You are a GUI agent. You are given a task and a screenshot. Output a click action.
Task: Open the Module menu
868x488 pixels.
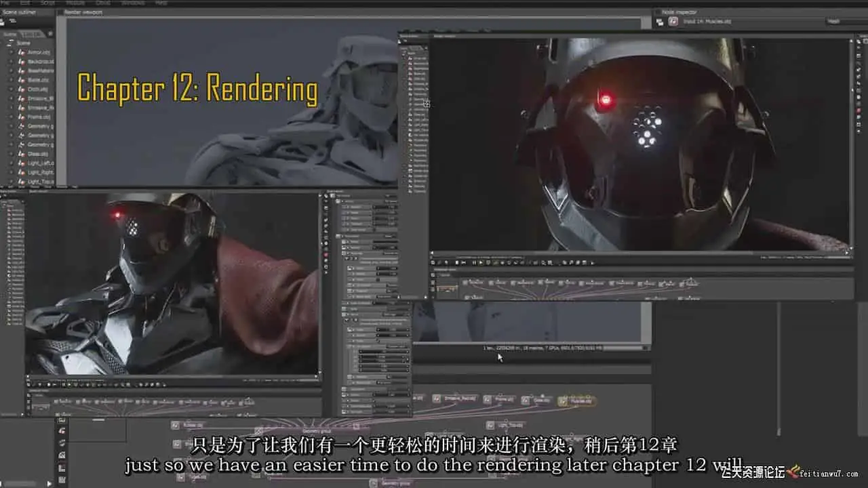75,3
